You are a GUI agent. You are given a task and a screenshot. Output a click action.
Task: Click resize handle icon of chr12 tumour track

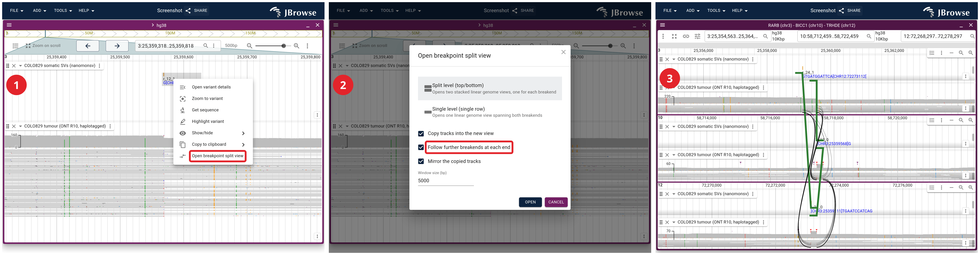pos(965,243)
